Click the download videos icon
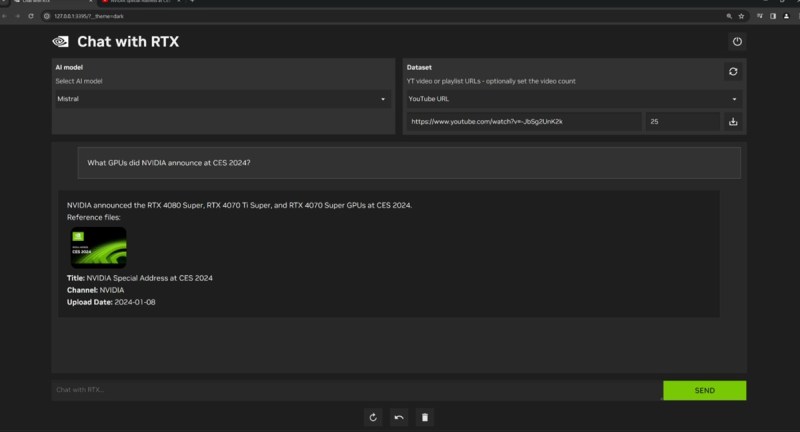The image size is (800, 432). tap(733, 121)
